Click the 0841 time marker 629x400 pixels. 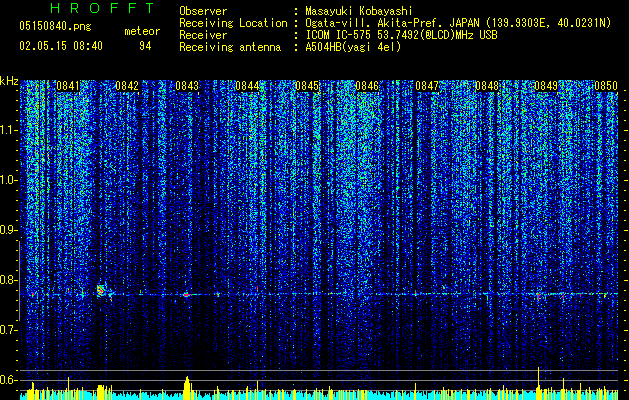(68, 86)
